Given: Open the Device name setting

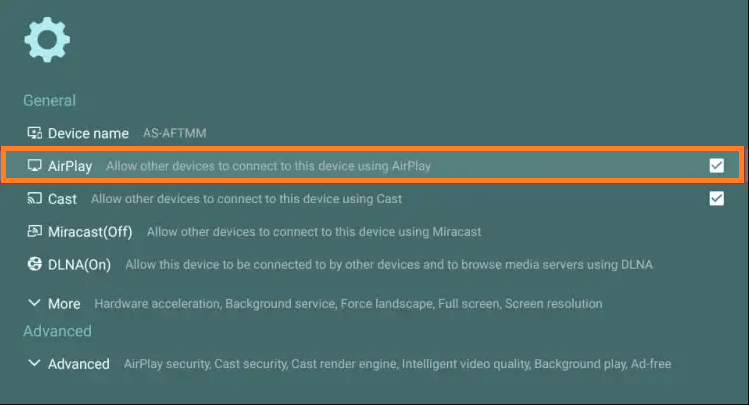Looking at the screenshot, I should pyautogui.click(x=88, y=133).
